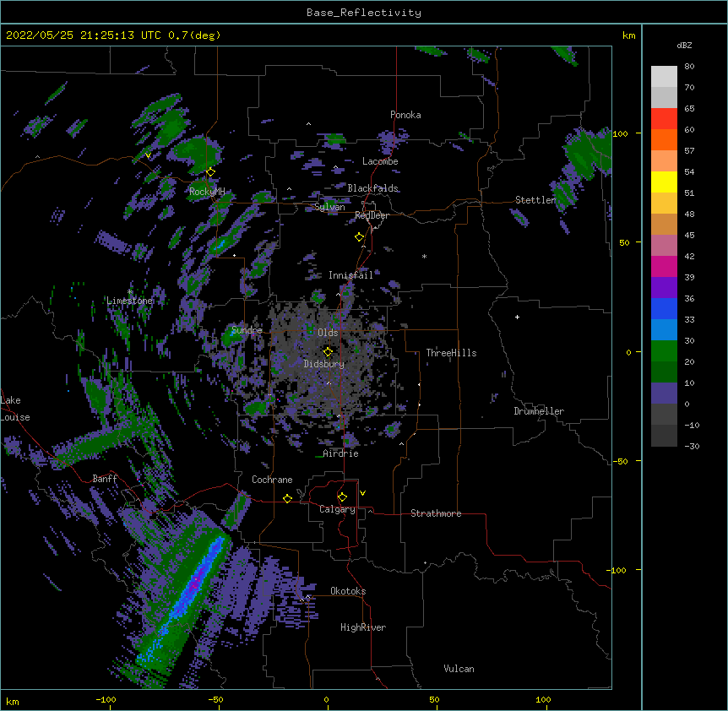
Task: Click the yellow diamond marker above RockyMH
Action: coord(210,172)
